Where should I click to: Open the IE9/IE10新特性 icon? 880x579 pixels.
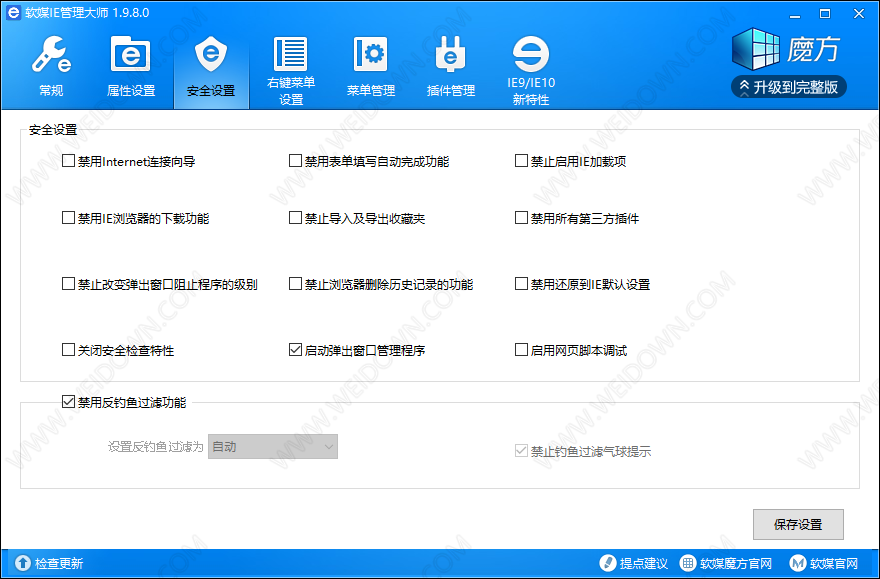pos(531,54)
